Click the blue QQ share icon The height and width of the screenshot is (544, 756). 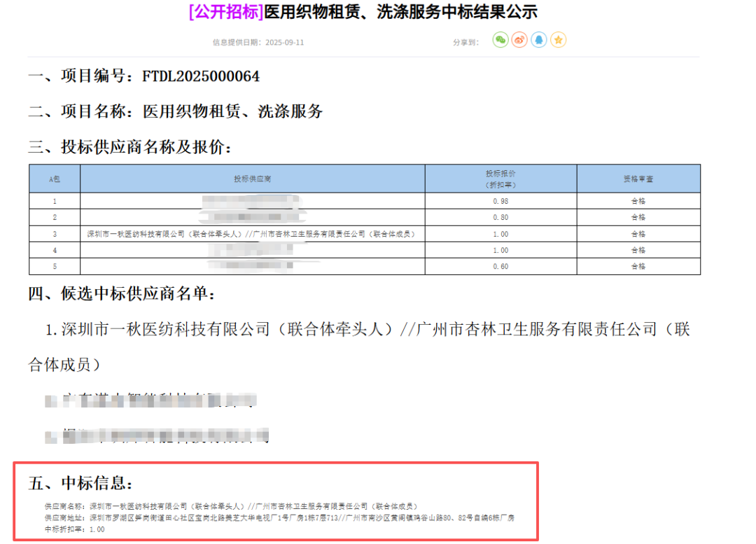[x=538, y=41]
